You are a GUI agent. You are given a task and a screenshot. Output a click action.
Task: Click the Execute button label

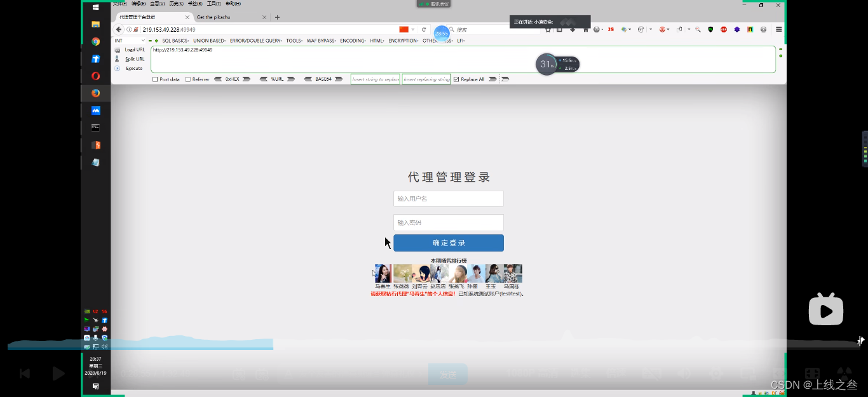(134, 68)
